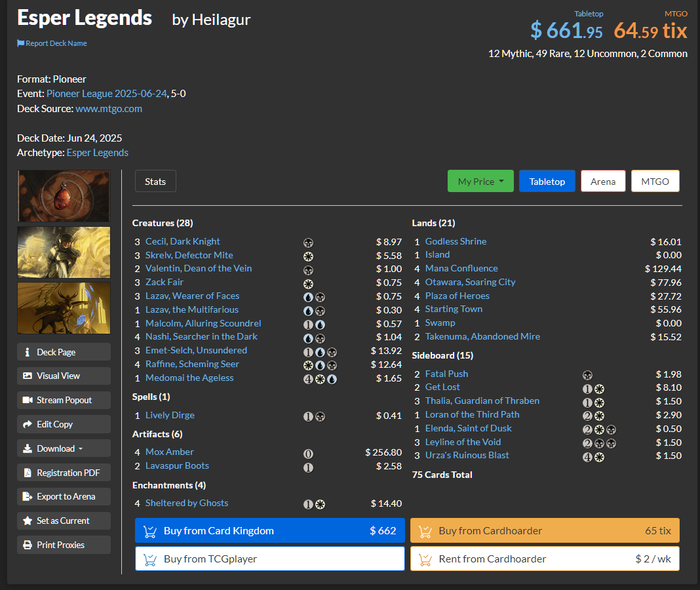The image size is (700, 590).
Task: Click the $ 2 / wk rental price
Action: pos(653,559)
